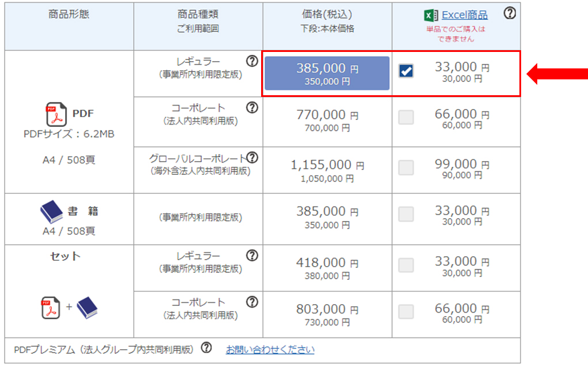Click the help icon beside Excel商品 header

click(x=510, y=14)
